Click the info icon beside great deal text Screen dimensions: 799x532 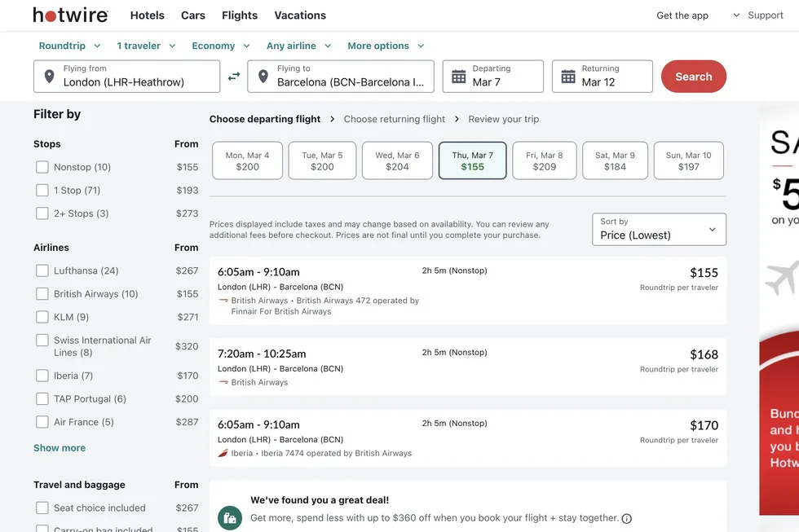[627, 519]
